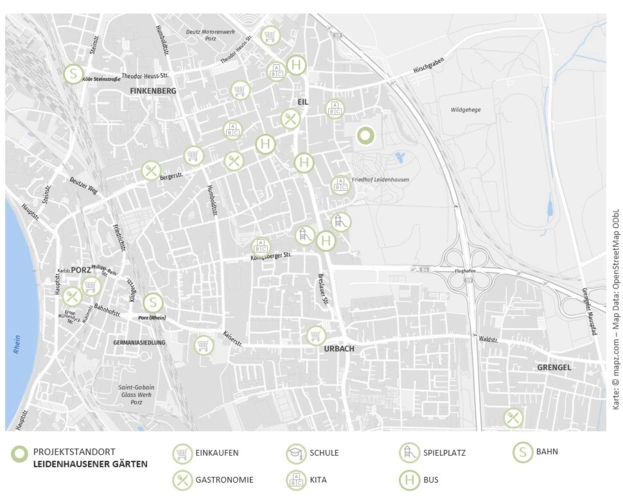Click the gastronomy marker next to Eil label
623x500 pixels.
[x=291, y=119]
